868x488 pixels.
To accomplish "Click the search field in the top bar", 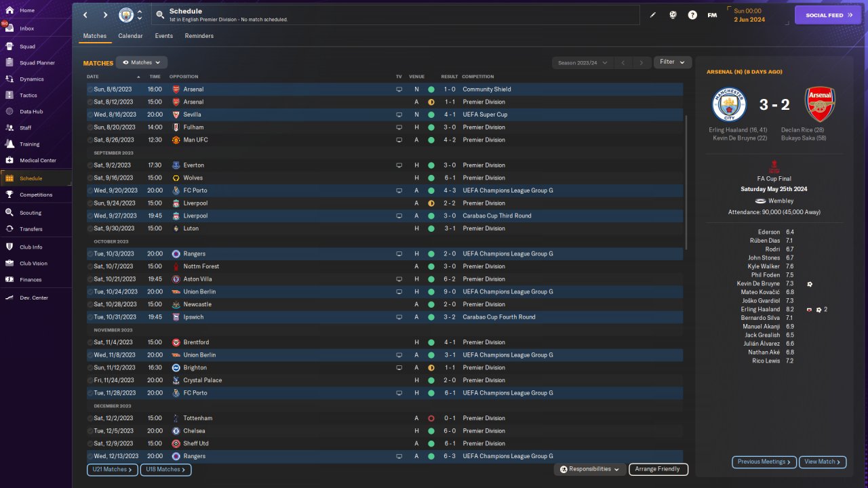I will coord(395,15).
